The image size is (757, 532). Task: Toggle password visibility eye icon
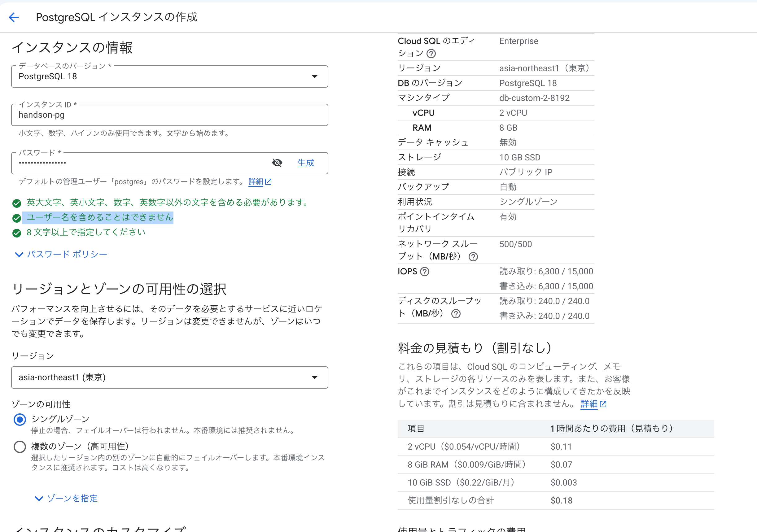pyautogui.click(x=277, y=163)
